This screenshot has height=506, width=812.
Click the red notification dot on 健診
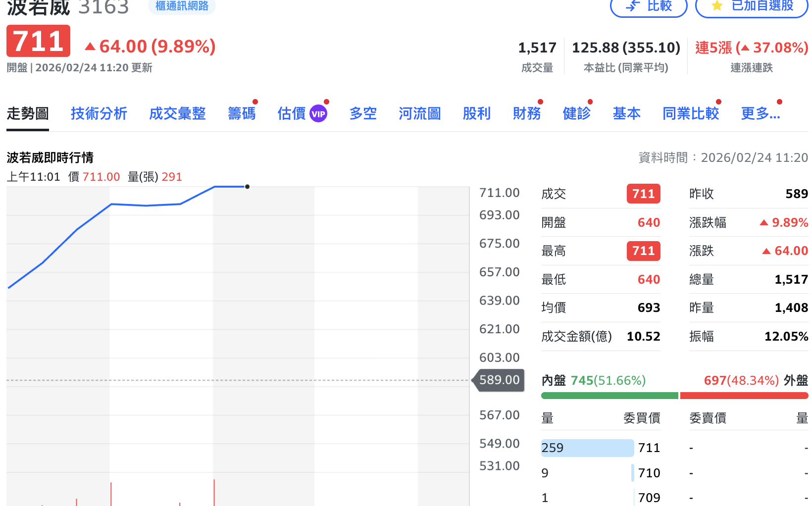pos(590,101)
